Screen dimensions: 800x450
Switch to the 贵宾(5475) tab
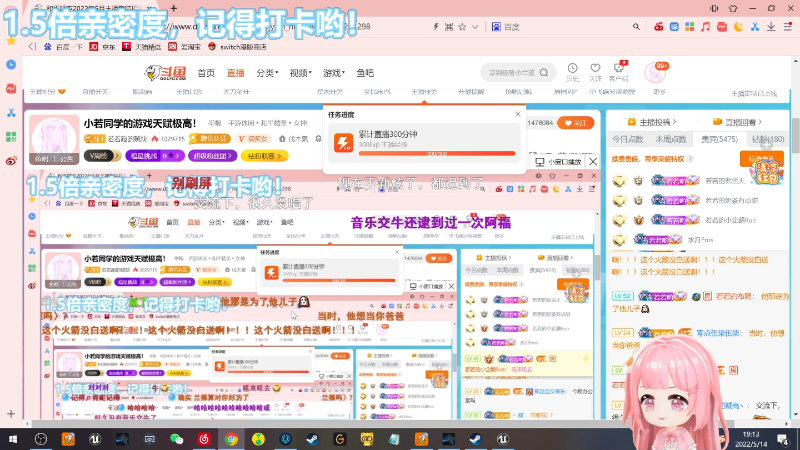[x=719, y=139]
